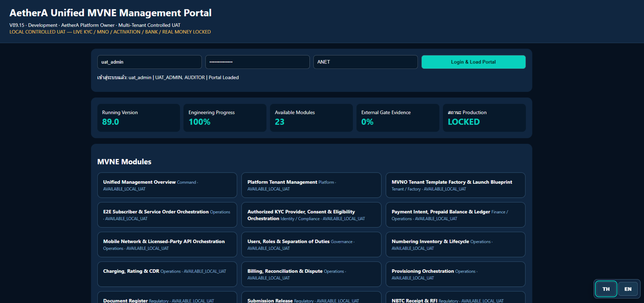
Task: Open Charging, Rating & CDR module
Action: 167,274
